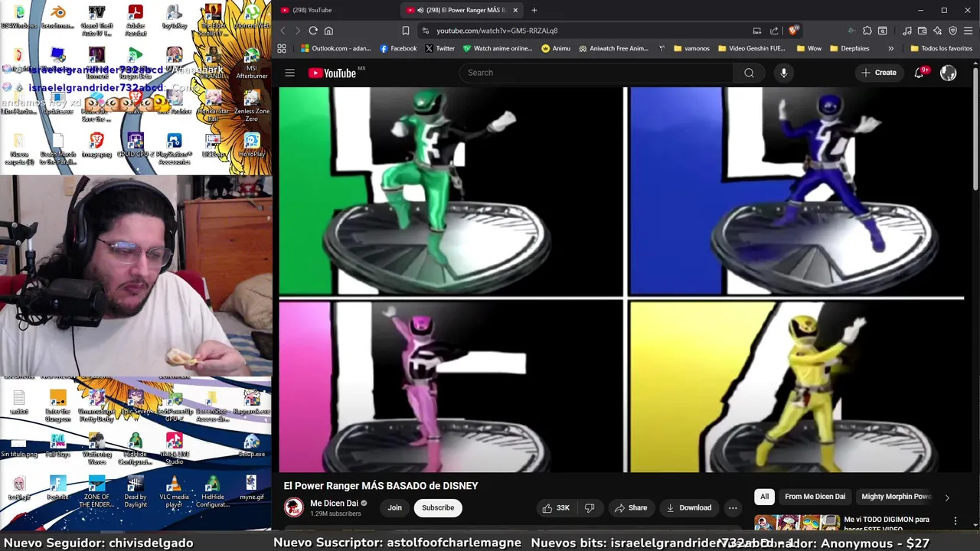The width and height of the screenshot is (980, 551).
Task: Share page from address bar icon
Action: [774, 31]
